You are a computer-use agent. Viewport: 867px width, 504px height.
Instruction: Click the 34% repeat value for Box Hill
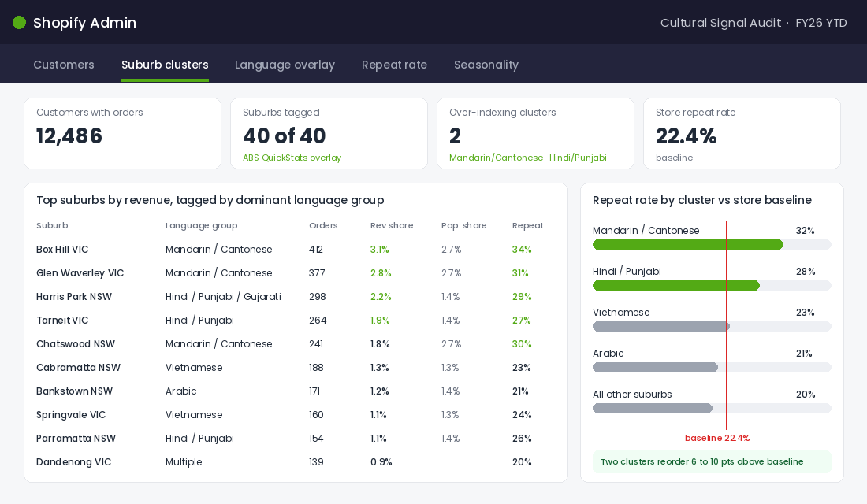(x=522, y=249)
